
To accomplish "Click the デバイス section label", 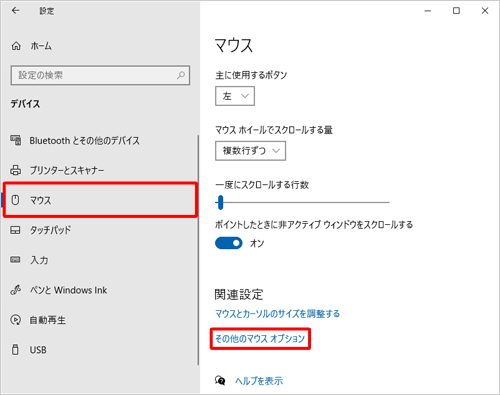I will 25,104.
